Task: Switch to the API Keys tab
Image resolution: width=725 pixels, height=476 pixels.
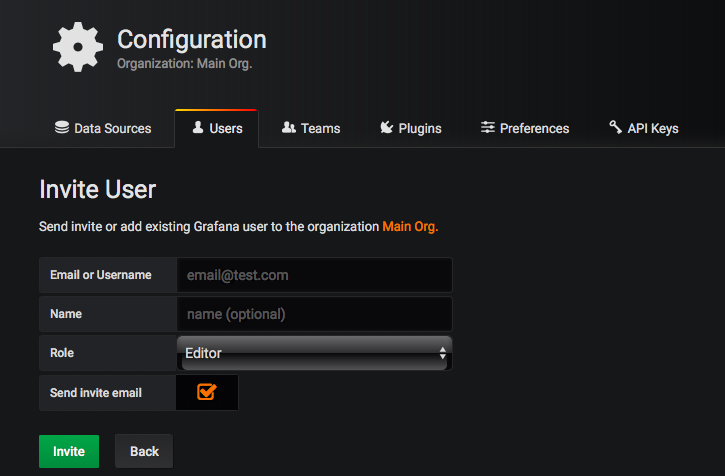Action: tap(644, 128)
